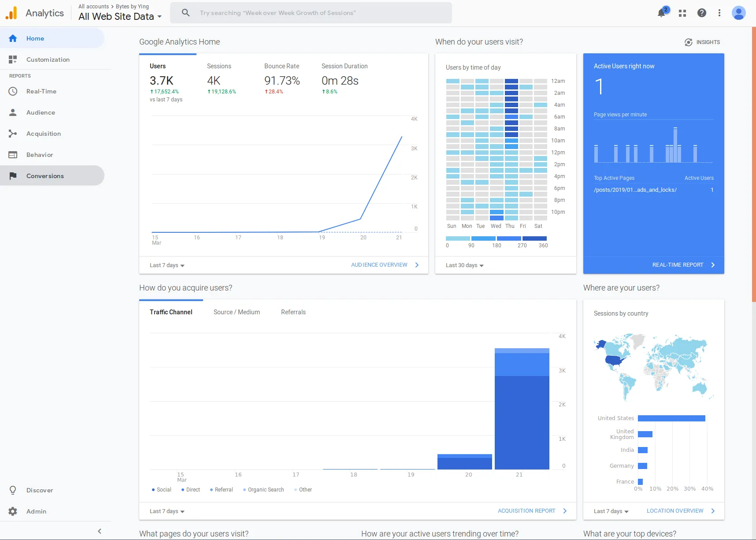Open the Home menu item

52,38
